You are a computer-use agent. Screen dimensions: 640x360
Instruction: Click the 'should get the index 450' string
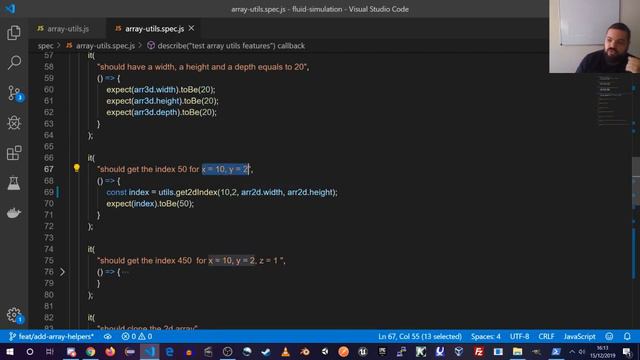pyautogui.click(x=191, y=260)
